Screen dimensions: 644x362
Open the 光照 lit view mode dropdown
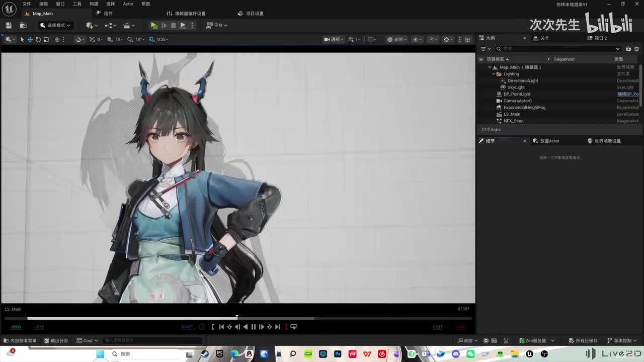pyautogui.click(x=397, y=39)
